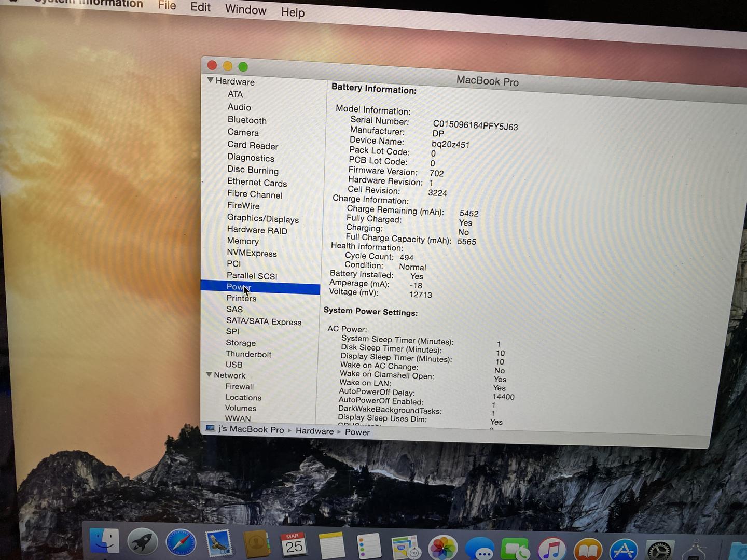Select SPI in the sidebar
The height and width of the screenshot is (560, 747).
(232, 331)
